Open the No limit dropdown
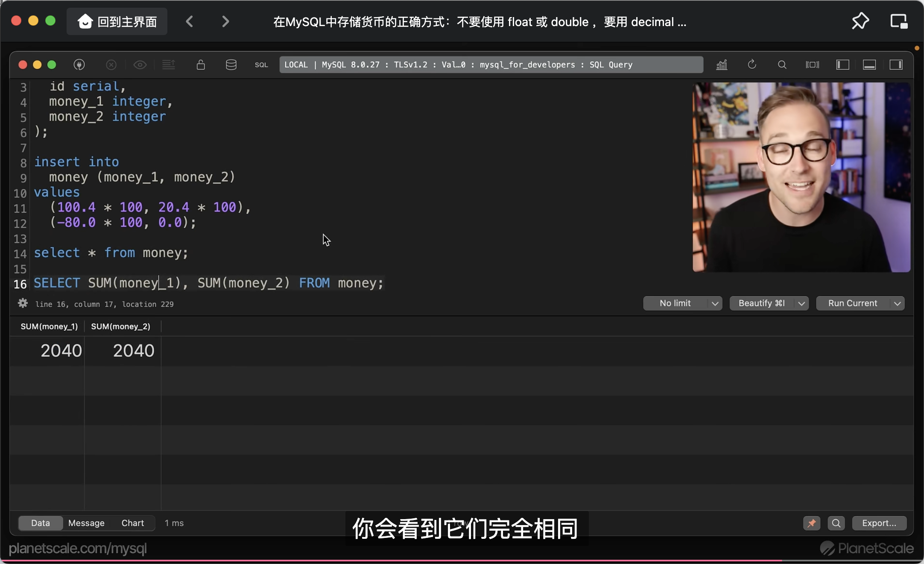This screenshot has height=564, width=924. pos(682,303)
